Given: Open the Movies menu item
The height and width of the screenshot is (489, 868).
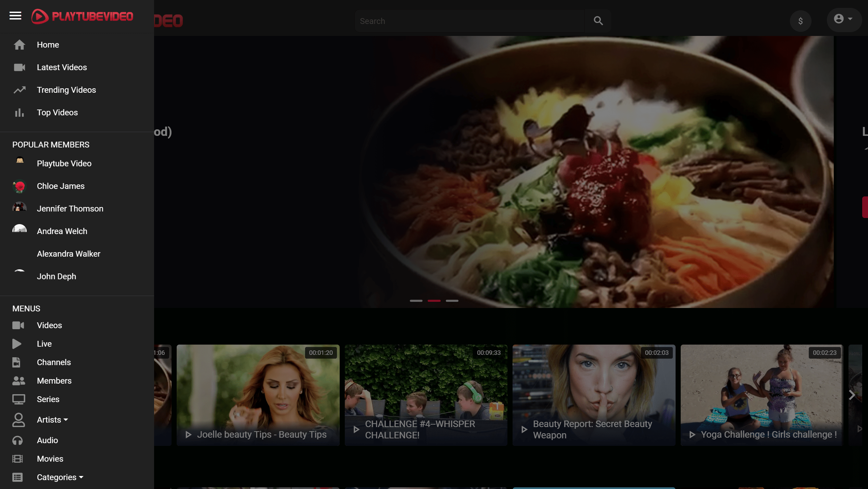Looking at the screenshot, I should pyautogui.click(x=50, y=459).
